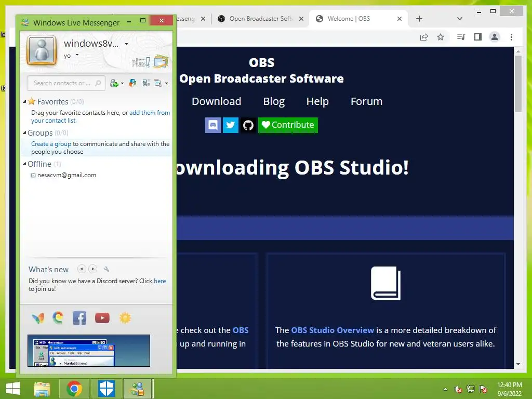Click the show menu icon in Messenger

[x=158, y=83]
